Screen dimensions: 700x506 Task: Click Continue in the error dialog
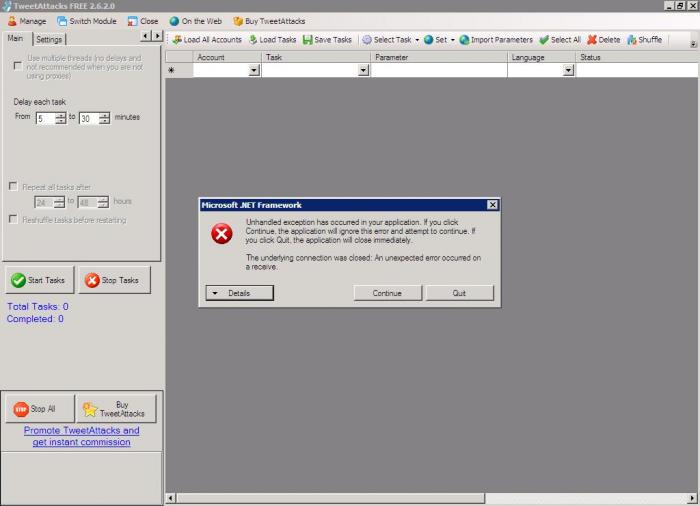tap(388, 293)
